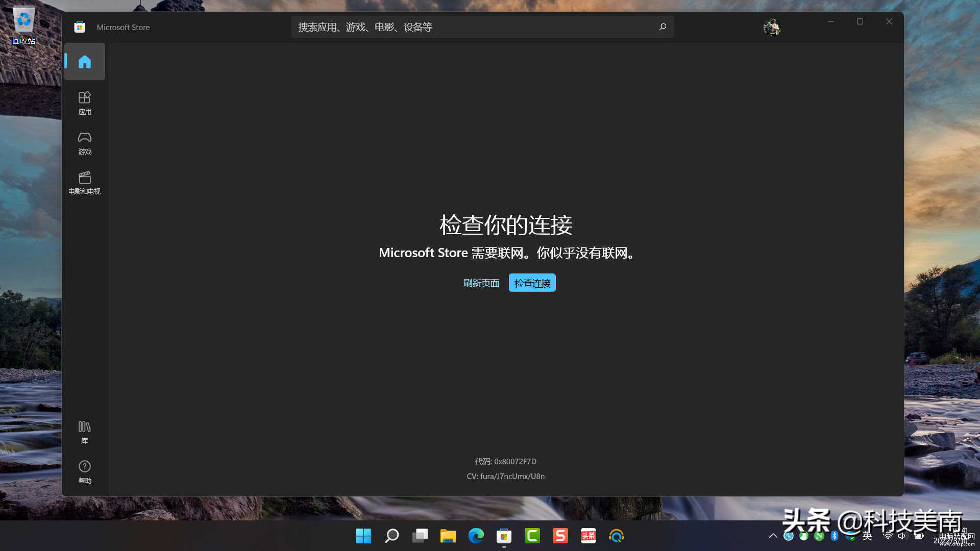Open the volume speaker tray icon
980x551 pixels.
[902, 536]
